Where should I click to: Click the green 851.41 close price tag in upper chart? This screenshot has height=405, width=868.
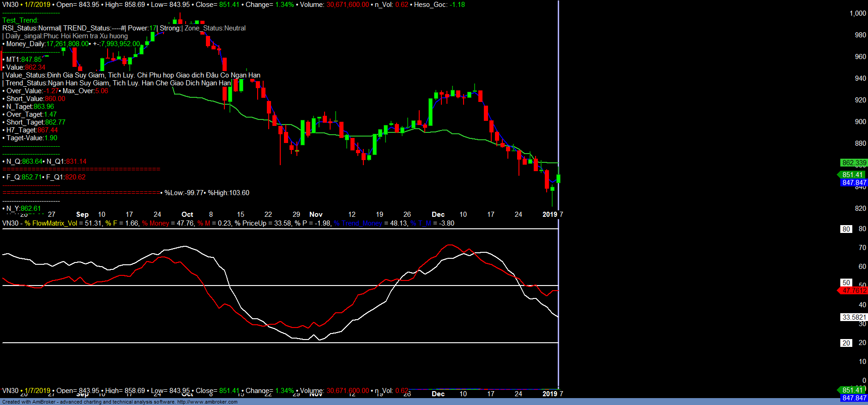pyautogui.click(x=852, y=175)
